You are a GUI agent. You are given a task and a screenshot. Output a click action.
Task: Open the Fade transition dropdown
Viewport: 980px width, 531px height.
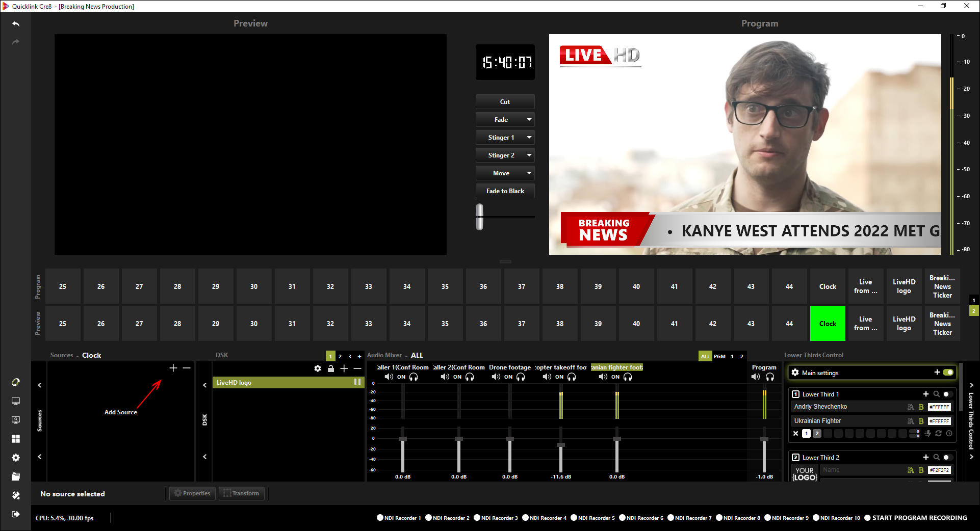tap(529, 120)
